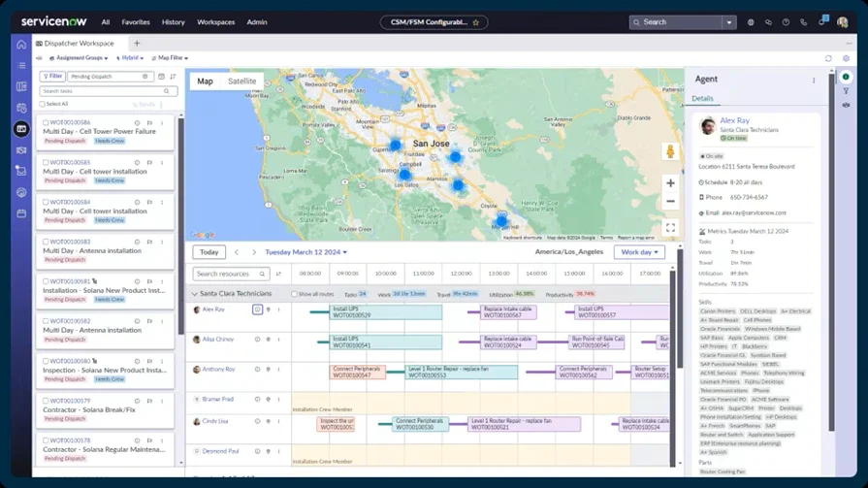Viewport: 868px width, 488px height.
Task: Tick the checkbox for task WOT00100586
Action: click(x=46, y=122)
